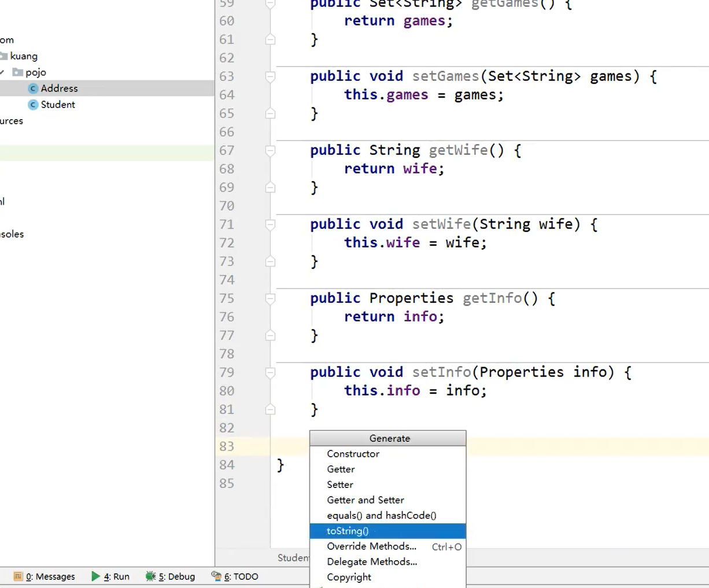Place cursor on 'return info;' line
The height and width of the screenshot is (588, 709).
(x=394, y=317)
